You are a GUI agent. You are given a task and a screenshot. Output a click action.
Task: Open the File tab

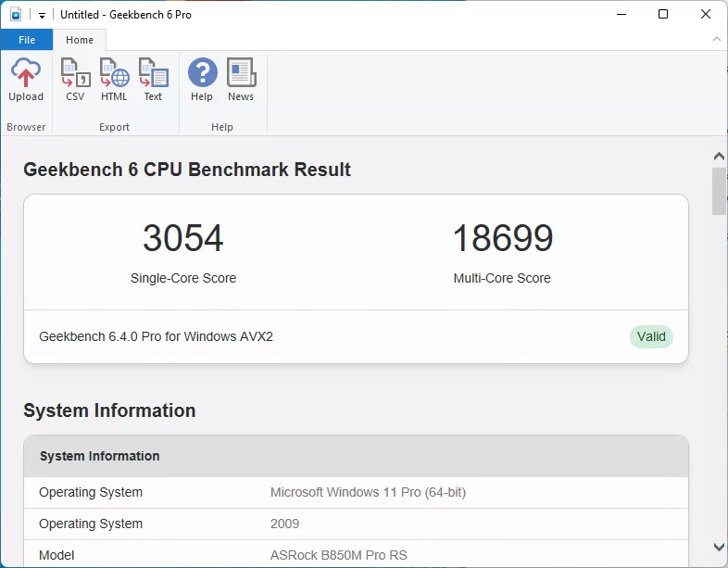point(27,40)
